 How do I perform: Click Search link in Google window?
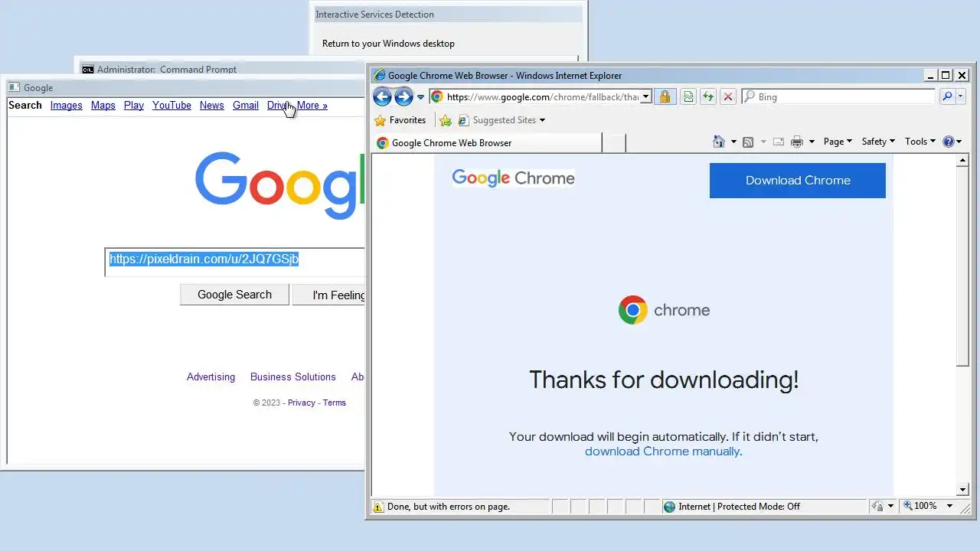point(25,106)
